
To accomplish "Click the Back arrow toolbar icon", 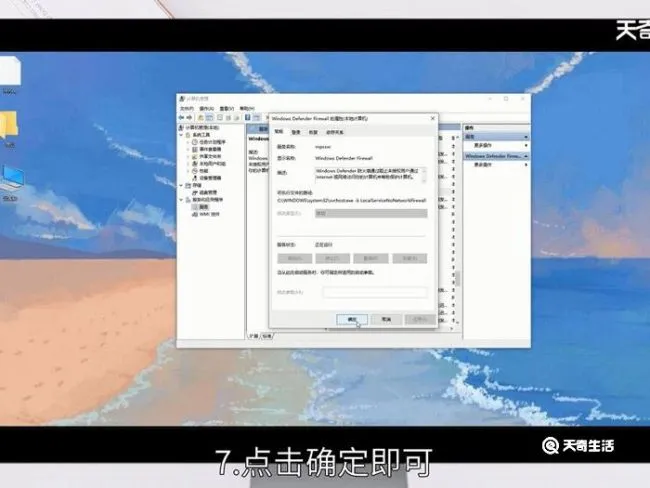I will pos(182,118).
